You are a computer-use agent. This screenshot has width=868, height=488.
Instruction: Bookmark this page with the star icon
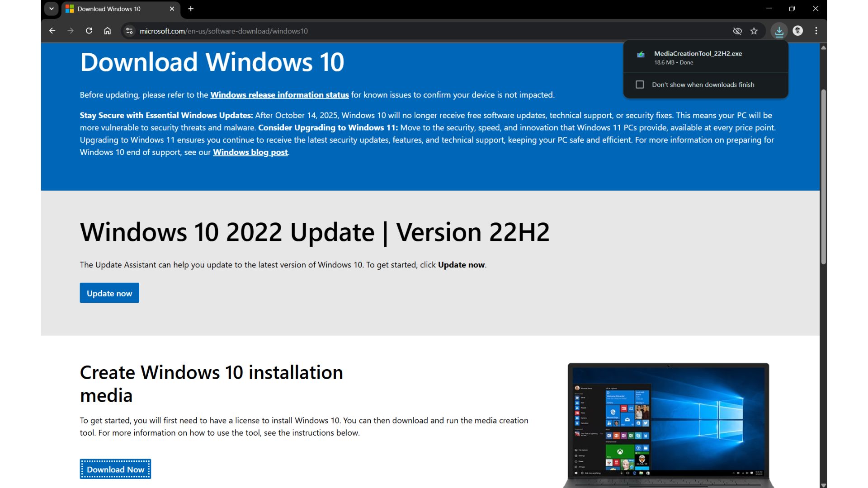point(754,31)
